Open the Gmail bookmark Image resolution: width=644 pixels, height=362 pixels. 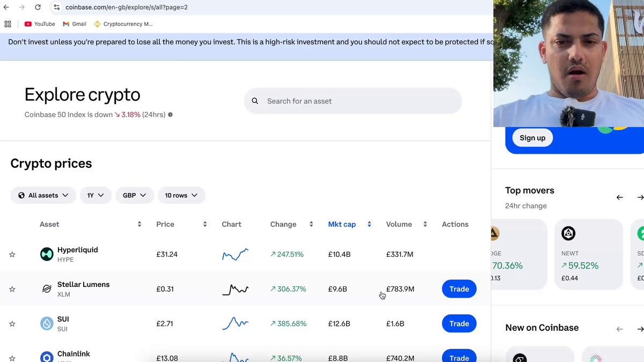coord(75,24)
